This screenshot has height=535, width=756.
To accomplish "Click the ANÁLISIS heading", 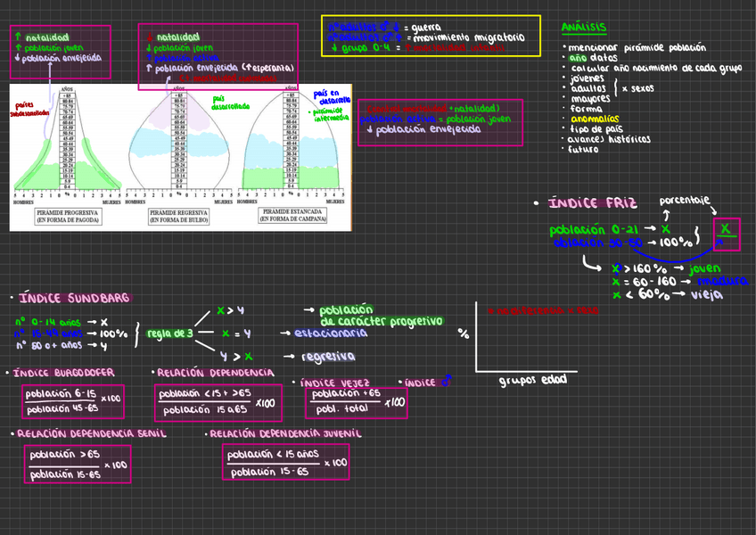I will click(x=584, y=28).
